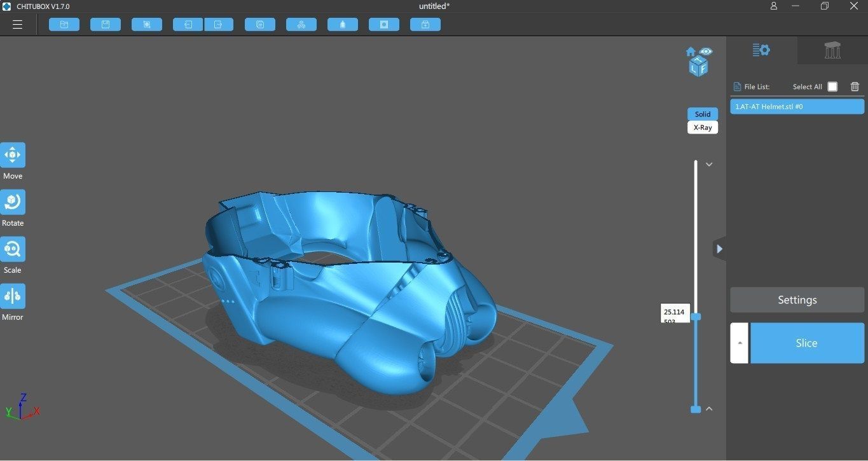The height and width of the screenshot is (461, 868).
Task: Open the Settings button
Action: click(x=797, y=299)
